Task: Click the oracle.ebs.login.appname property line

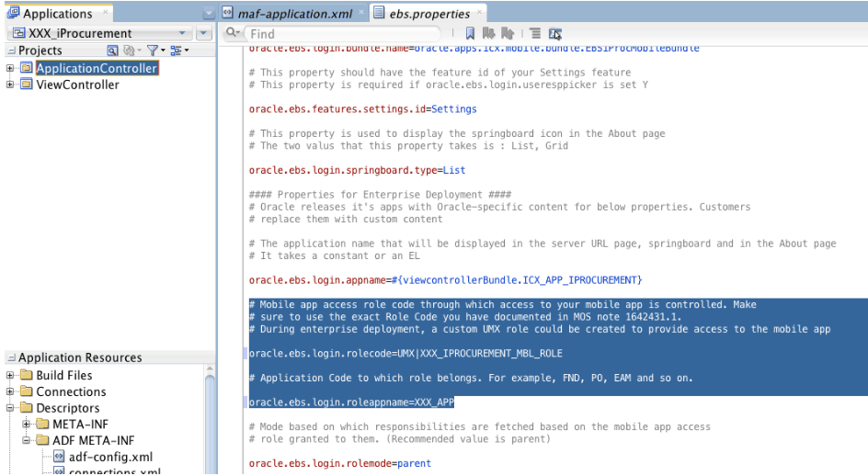Action: pyautogui.click(x=446, y=280)
